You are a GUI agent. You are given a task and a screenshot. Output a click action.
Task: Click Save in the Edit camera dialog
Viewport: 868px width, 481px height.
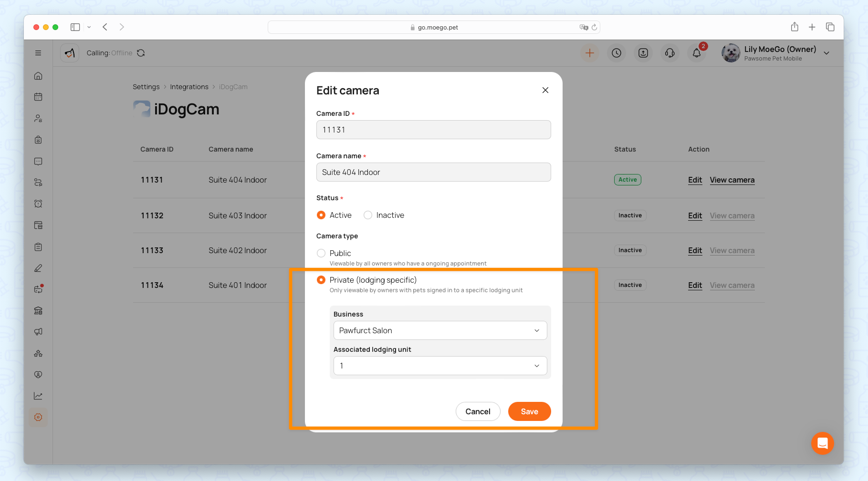click(x=529, y=411)
